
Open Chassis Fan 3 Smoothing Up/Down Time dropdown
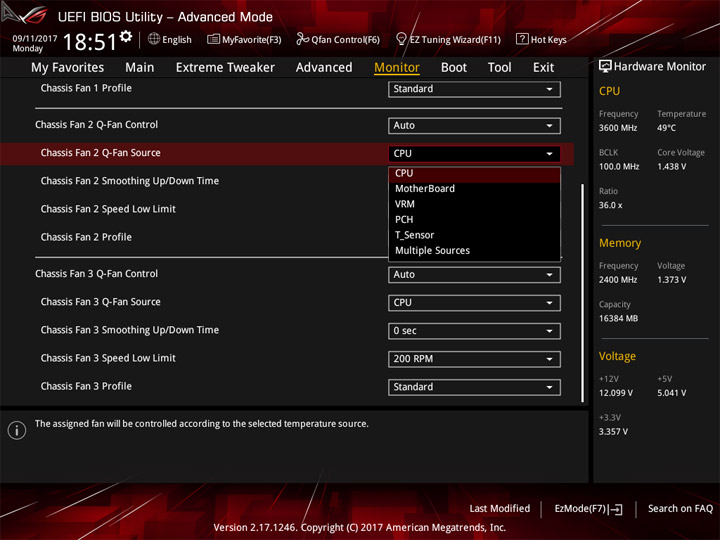pos(474,331)
